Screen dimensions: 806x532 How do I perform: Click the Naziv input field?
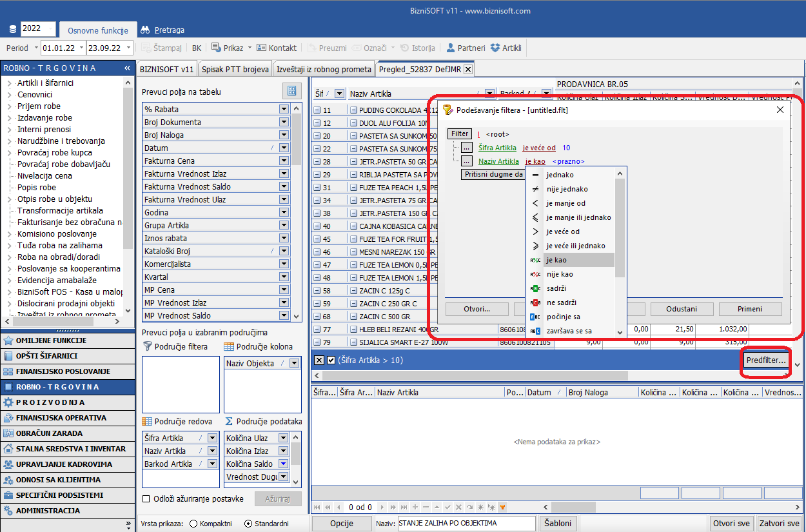point(466,523)
